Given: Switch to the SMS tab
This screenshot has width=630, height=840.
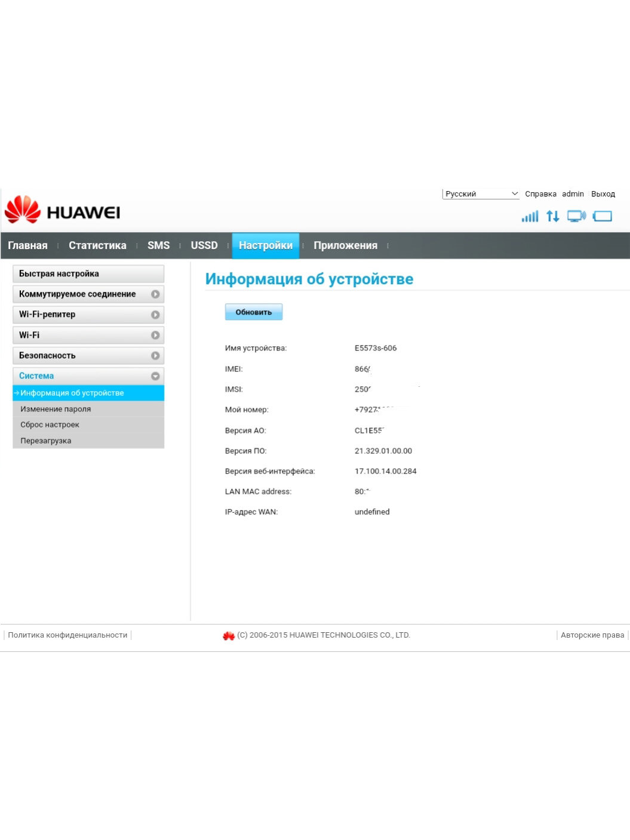Looking at the screenshot, I should 158,245.
